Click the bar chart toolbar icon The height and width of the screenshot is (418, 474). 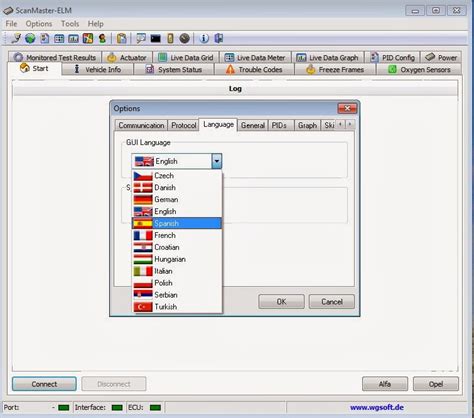(x=73, y=39)
